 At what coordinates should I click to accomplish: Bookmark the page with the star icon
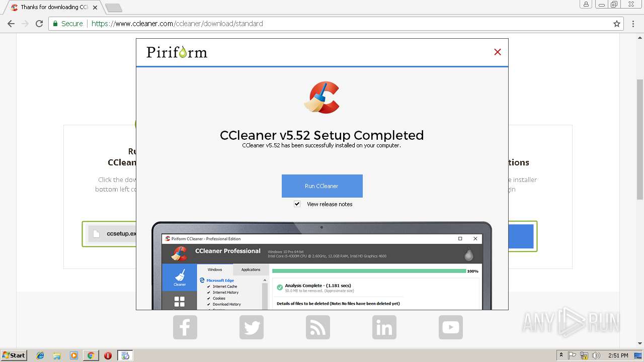point(617,24)
